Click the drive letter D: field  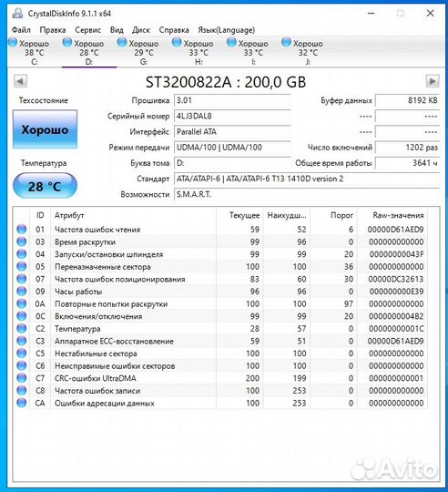[x=232, y=163]
